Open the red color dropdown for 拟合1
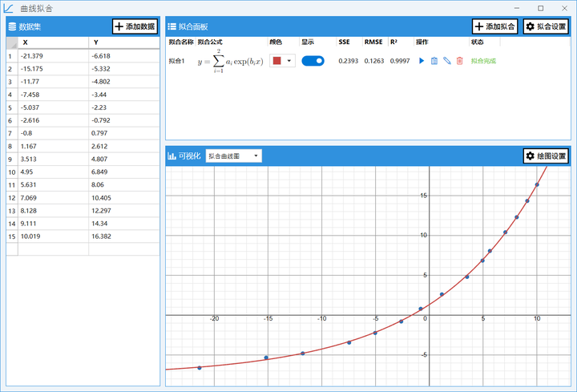This screenshot has height=392, width=577. (x=282, y=61)
